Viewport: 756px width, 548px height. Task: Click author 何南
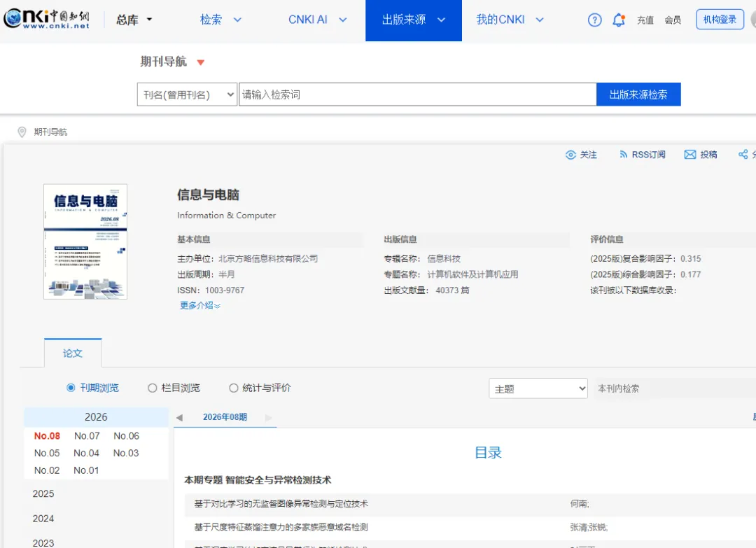pos(579,504)
